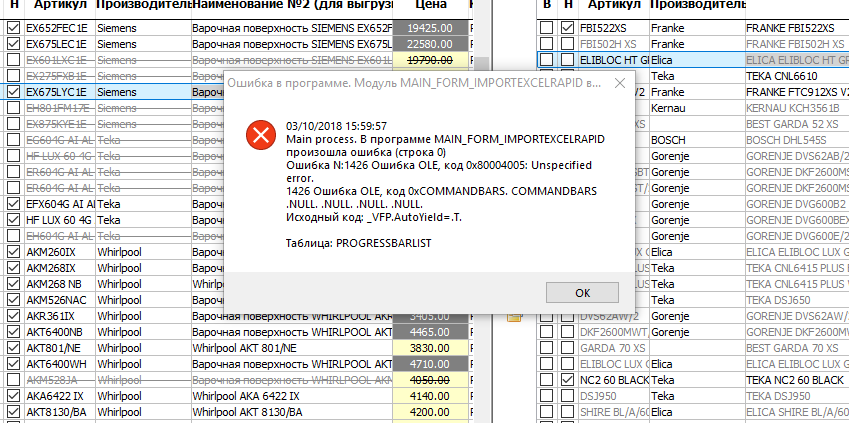Check column В checkbox for FBI522XS

tap(547, 28)
